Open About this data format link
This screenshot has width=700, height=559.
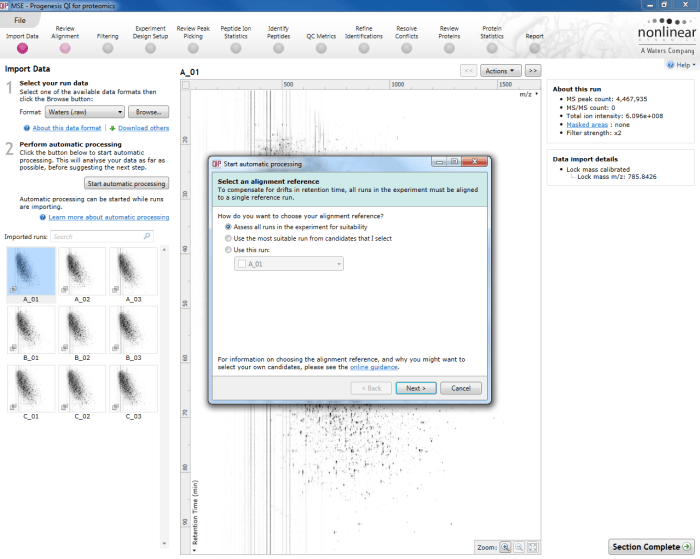[x=67, y=128]
